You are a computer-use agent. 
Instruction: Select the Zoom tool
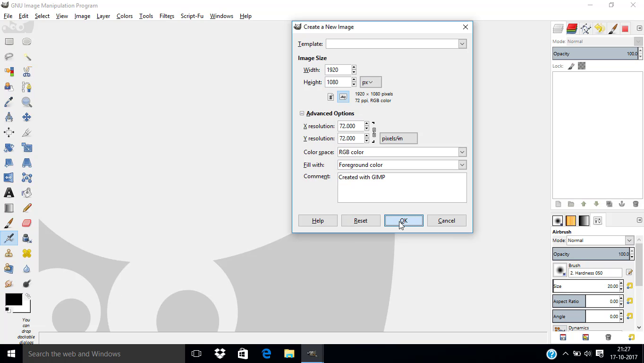coord(26,102)
